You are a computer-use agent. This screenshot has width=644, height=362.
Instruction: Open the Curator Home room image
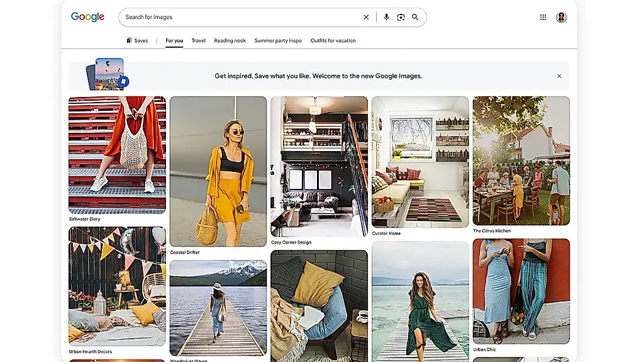[x=420, y=162]
